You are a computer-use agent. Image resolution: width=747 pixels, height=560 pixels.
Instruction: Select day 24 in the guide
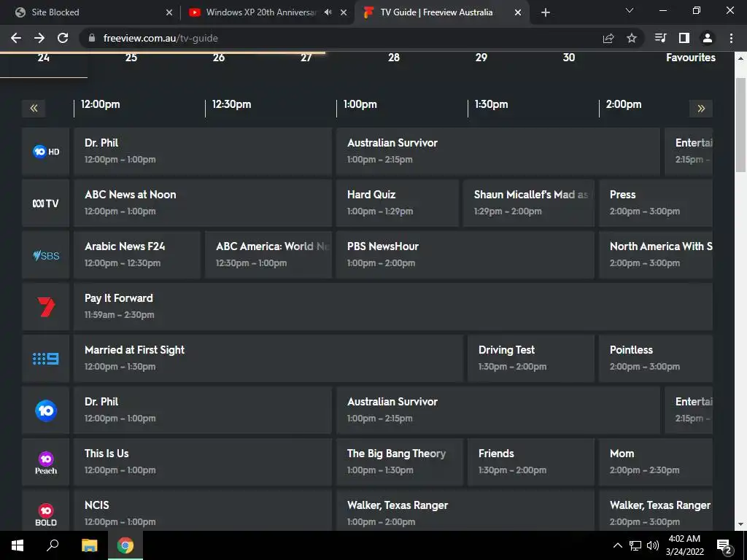coord(43,58)
